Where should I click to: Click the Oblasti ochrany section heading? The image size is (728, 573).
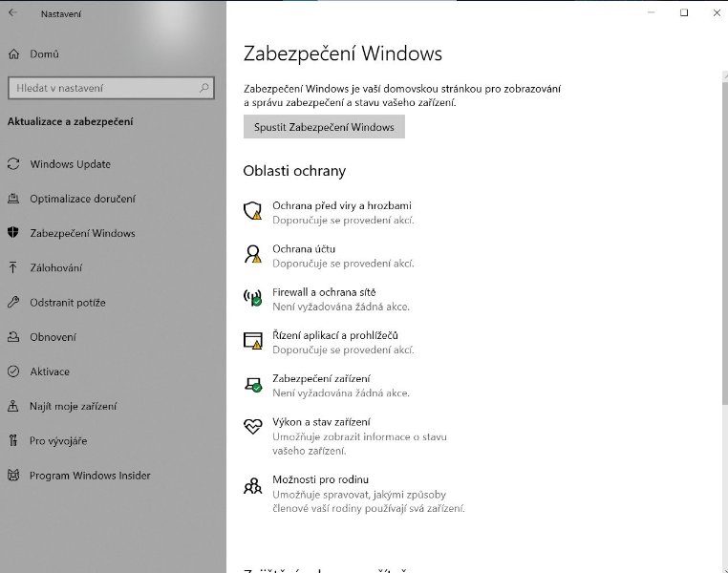(x=294, y=171)
